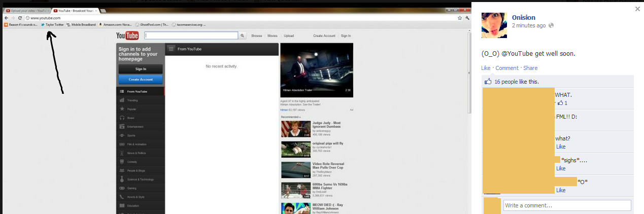Open Reason 4's sounds bookmark
The image size is (644, 214).
tap(21, 24)
